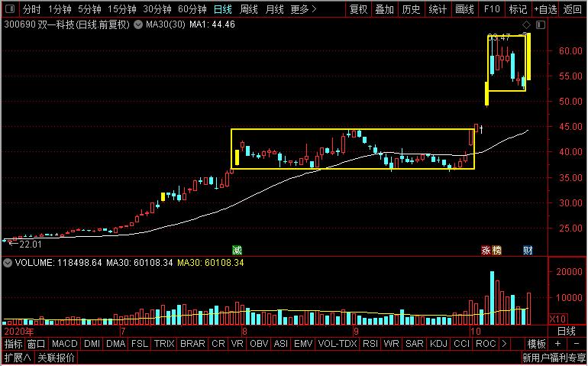Click the yellow 榜 event marker

(x=496, y=250)
